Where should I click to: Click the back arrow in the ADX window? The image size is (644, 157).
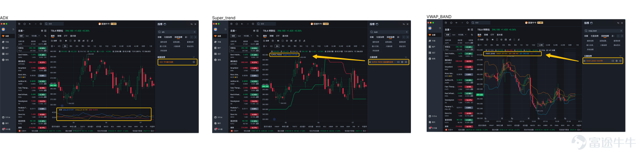click(30, 24)
